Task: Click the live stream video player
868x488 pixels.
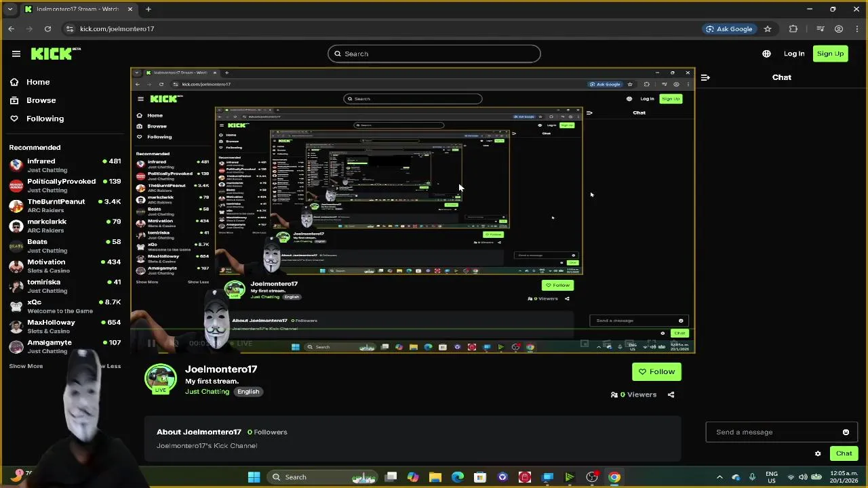Action: [412, 210]
